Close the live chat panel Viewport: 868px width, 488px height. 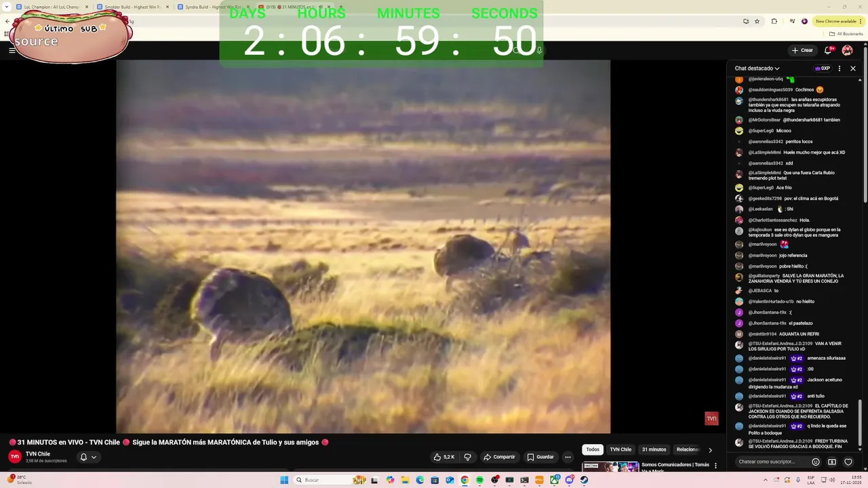[853, 68]
